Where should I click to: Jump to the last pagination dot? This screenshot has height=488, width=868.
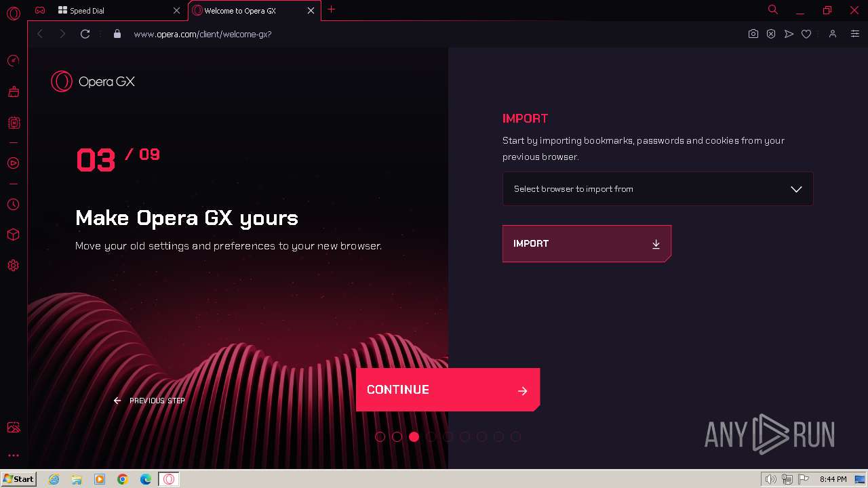[515, 436]
